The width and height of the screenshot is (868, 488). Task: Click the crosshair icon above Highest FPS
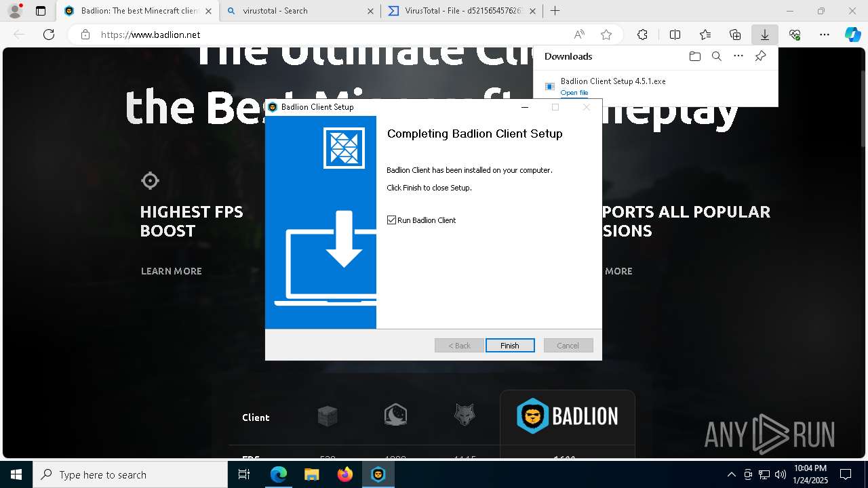(150, 180)
